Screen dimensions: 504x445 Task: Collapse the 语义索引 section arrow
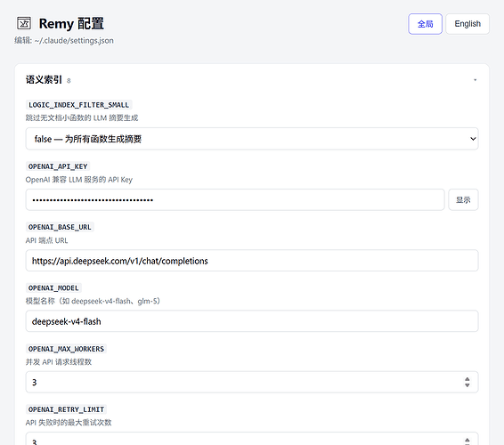click(475, 80)
